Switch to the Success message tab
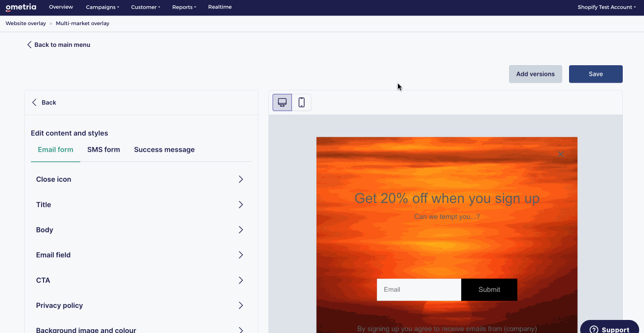The width and height of the screenshot is (644, 333). pyautogui.click(x=164, y=150)
